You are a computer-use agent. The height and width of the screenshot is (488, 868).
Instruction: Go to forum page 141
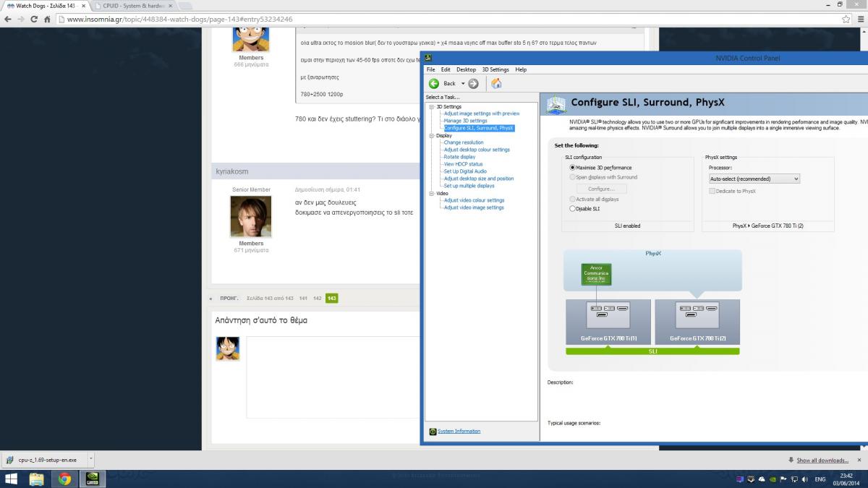[303, 298]
